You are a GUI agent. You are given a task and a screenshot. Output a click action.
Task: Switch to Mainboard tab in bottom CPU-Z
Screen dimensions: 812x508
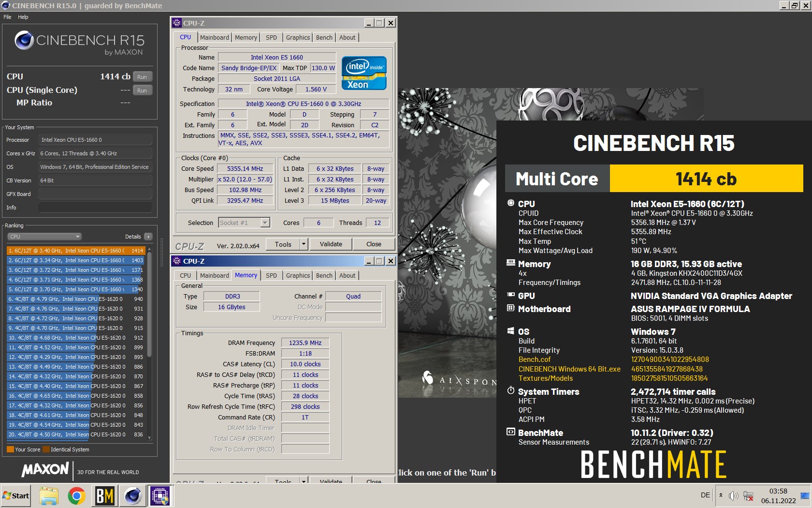215,275
